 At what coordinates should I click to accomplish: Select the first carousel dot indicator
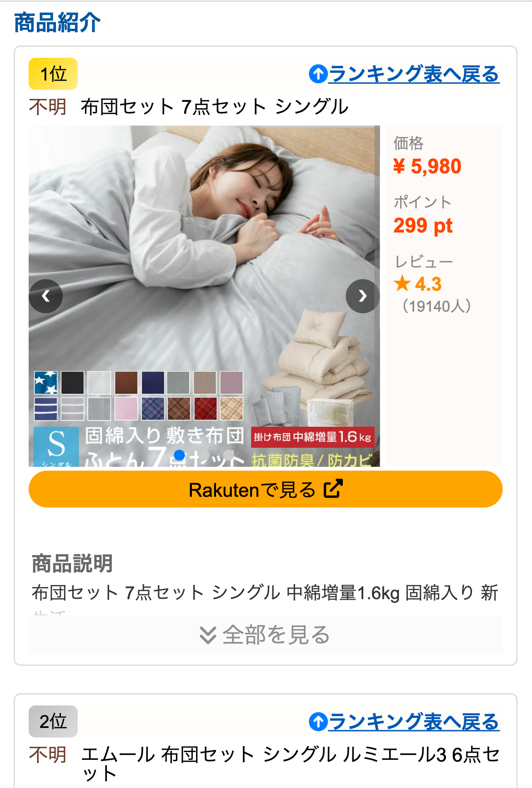pyautogui.click(x=180, y=455)
